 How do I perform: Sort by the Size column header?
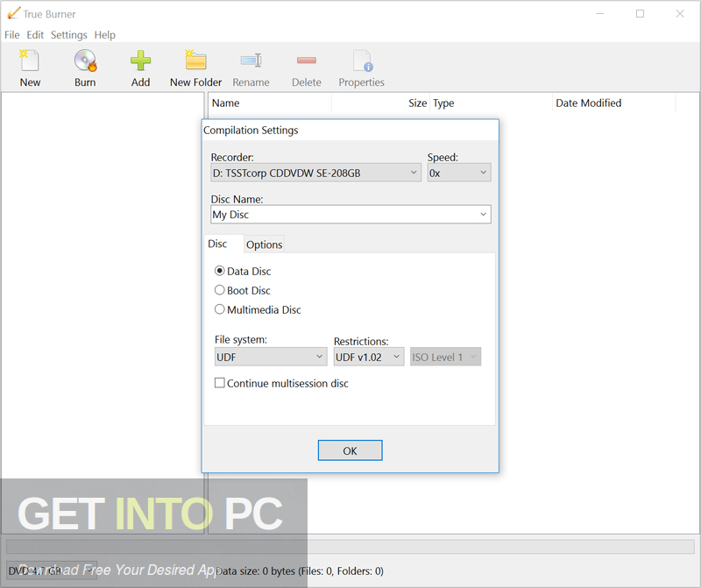(381, 103)
